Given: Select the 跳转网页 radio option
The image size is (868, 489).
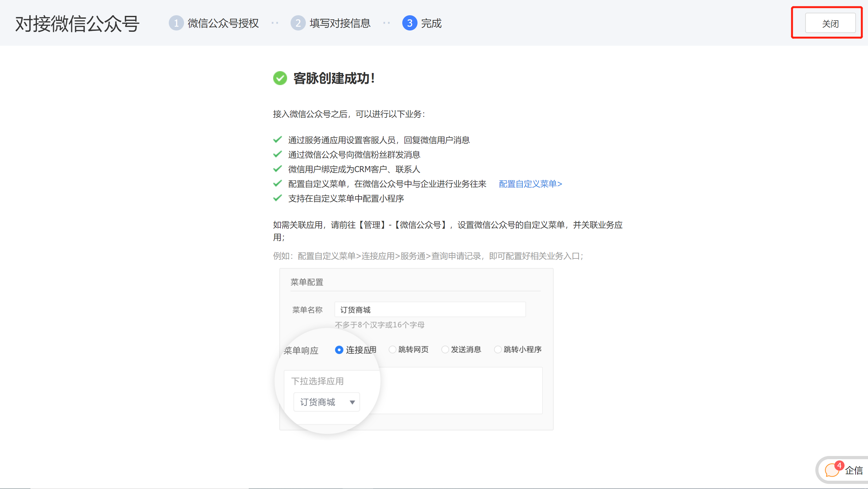Looking at the screenshot, I should click(392, 349).
